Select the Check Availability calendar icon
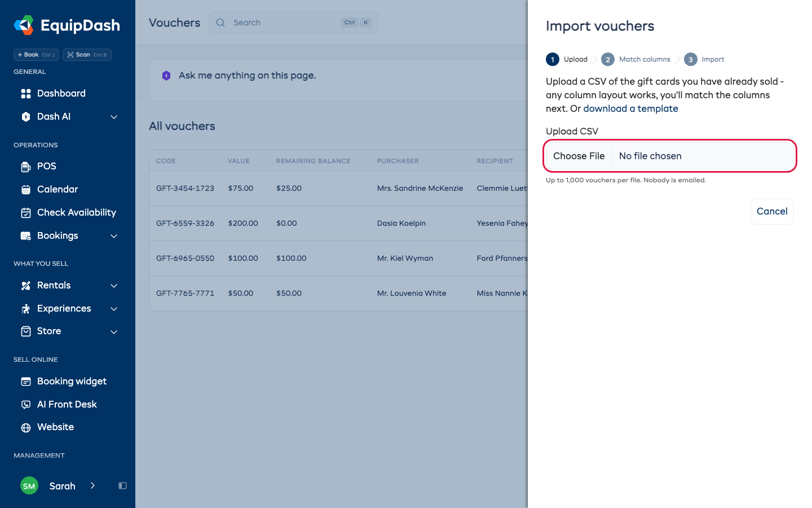Screen dimensions: 812x508 [x=26, y=213]
